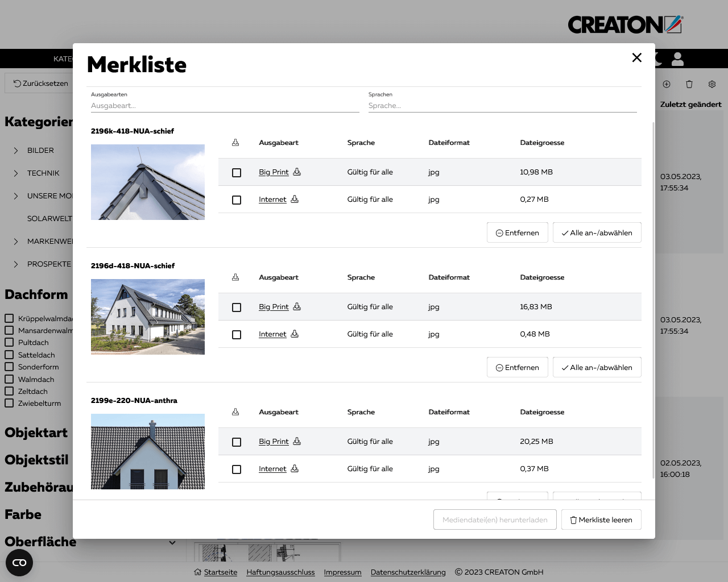Open Haftungsausschluss footer link

[280, 572]
